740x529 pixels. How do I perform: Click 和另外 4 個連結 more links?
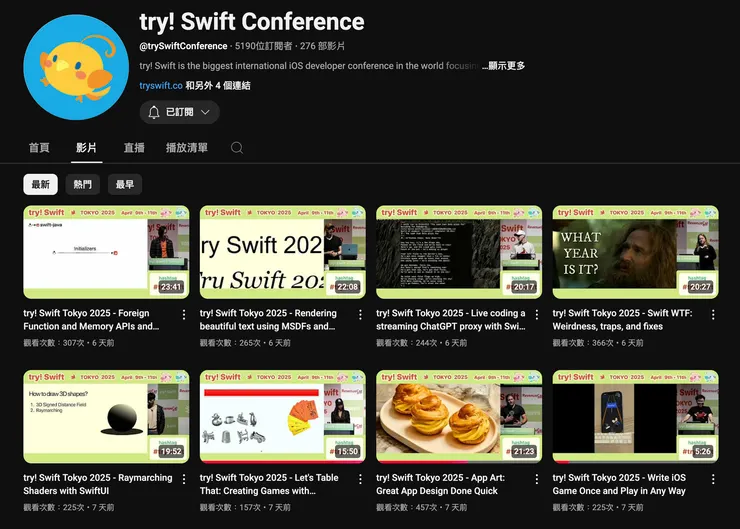coord(218,86)
